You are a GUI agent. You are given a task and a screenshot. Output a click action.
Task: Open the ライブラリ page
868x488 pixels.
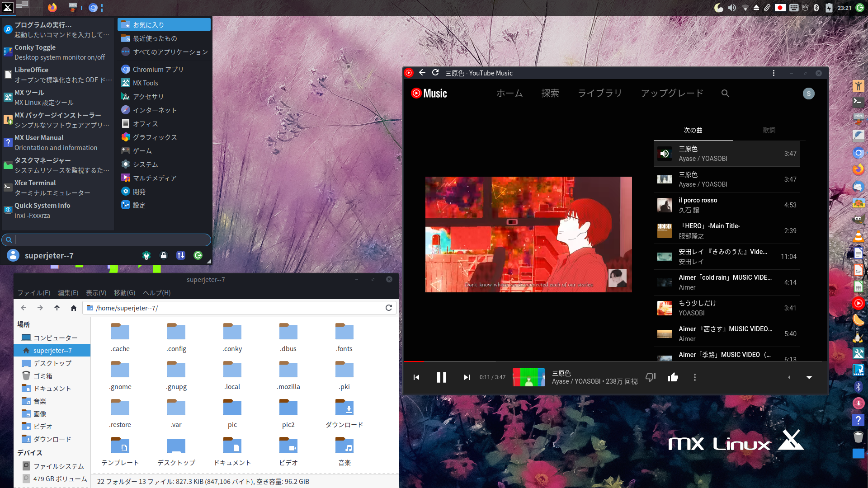click(x=600, y=93)
